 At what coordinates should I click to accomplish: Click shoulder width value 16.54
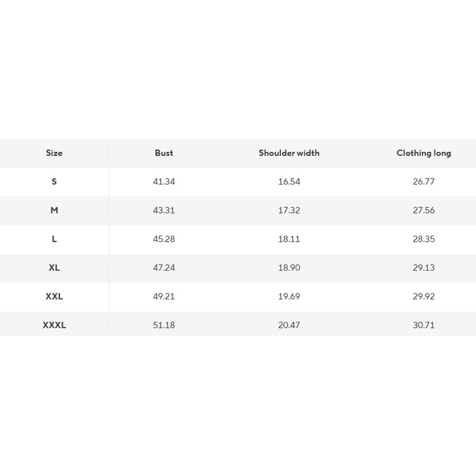click(x=289, y=181)
